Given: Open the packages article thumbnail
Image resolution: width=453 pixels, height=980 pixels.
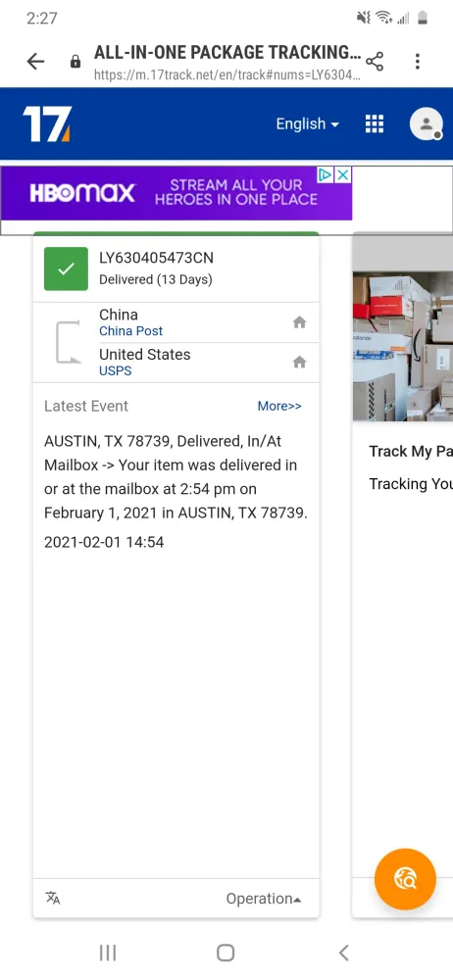Looking at the screenshot, I should tap(403, 346).
